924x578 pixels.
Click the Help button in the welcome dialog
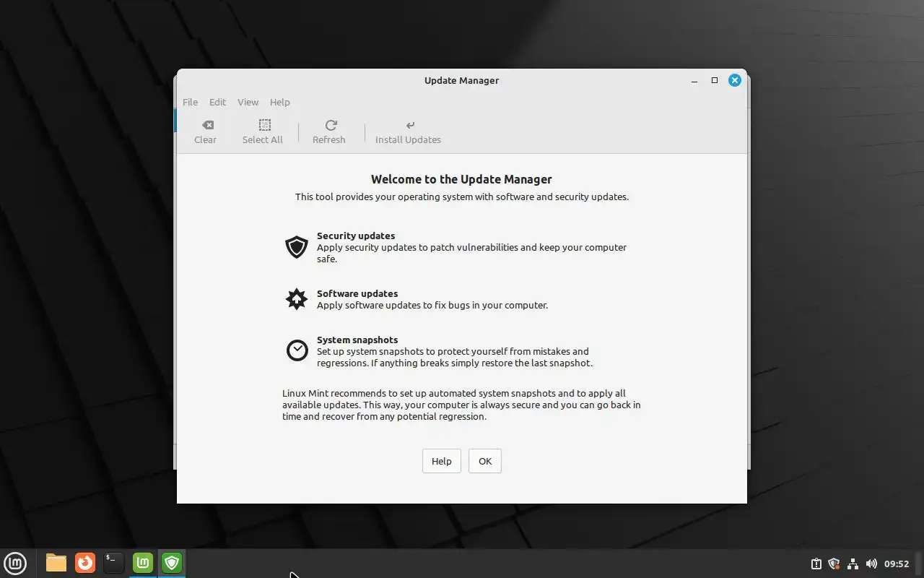click(x=442, y=461)
